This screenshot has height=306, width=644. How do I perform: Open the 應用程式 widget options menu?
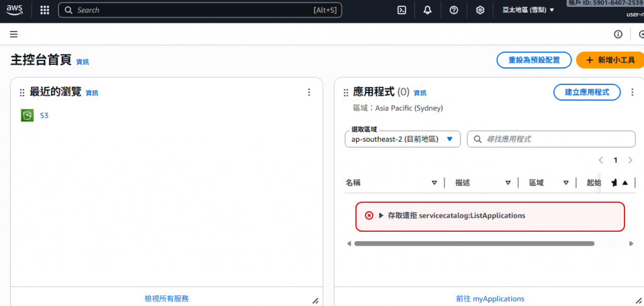(x=633, y=92)
